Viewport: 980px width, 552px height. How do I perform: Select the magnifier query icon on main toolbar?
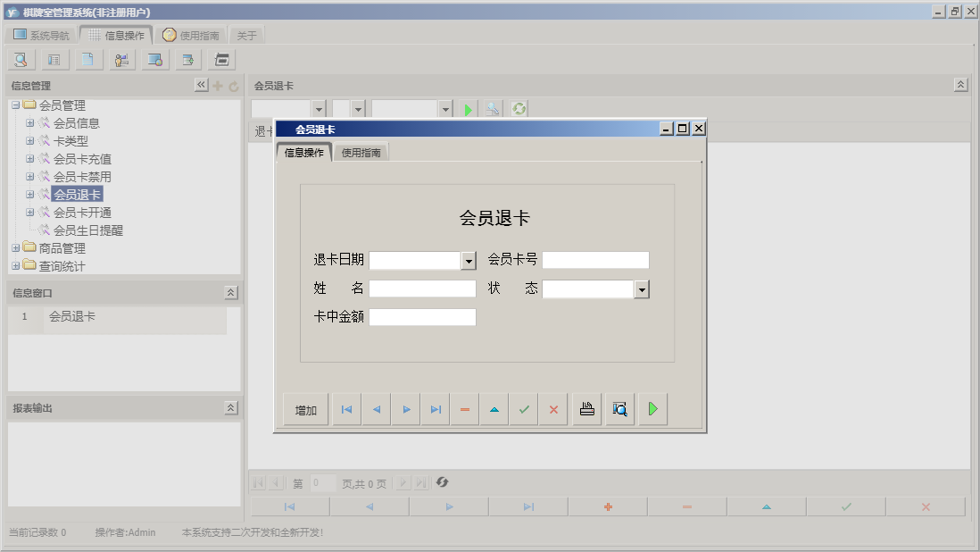tap(20, 59)
